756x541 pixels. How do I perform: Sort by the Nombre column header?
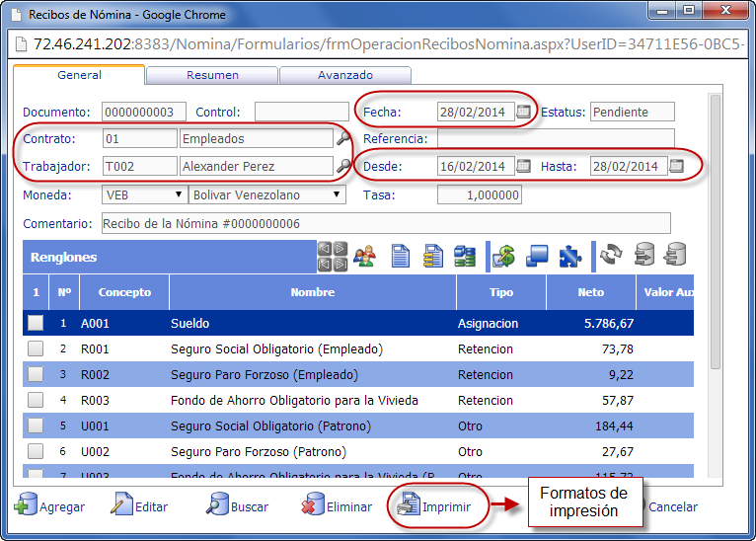pyautogui.click(x=313, y=292)
